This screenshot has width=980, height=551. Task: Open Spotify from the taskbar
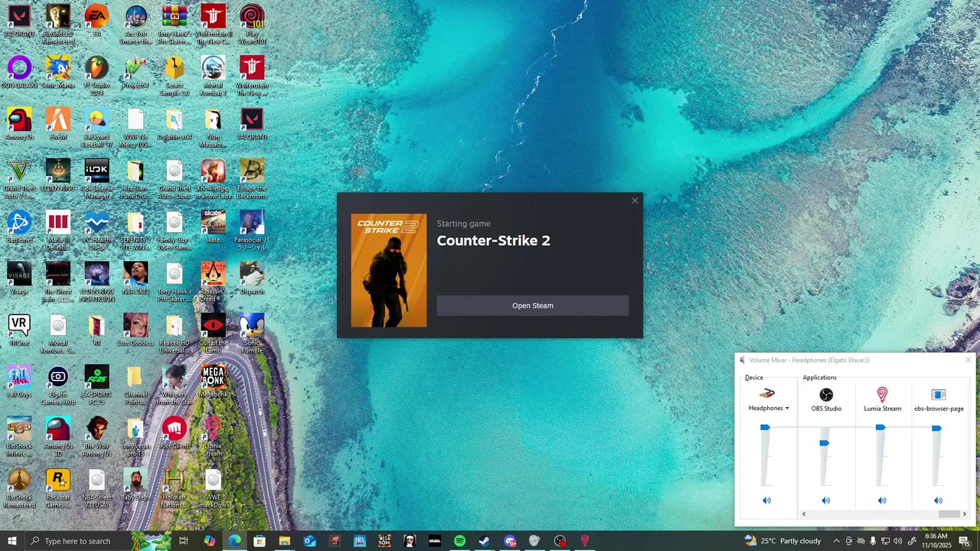[x=459, y=541]
